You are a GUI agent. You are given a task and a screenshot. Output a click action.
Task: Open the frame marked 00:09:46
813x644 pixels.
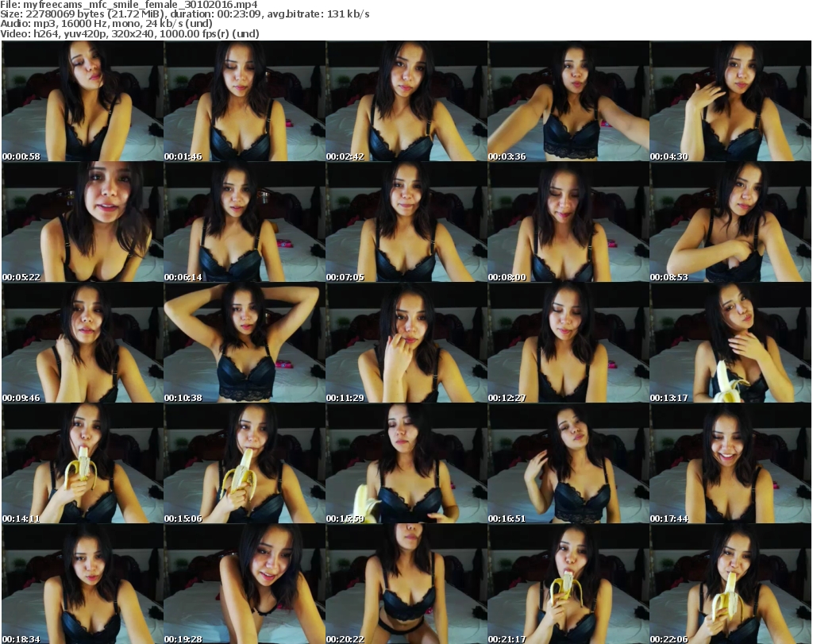(83, 343)
